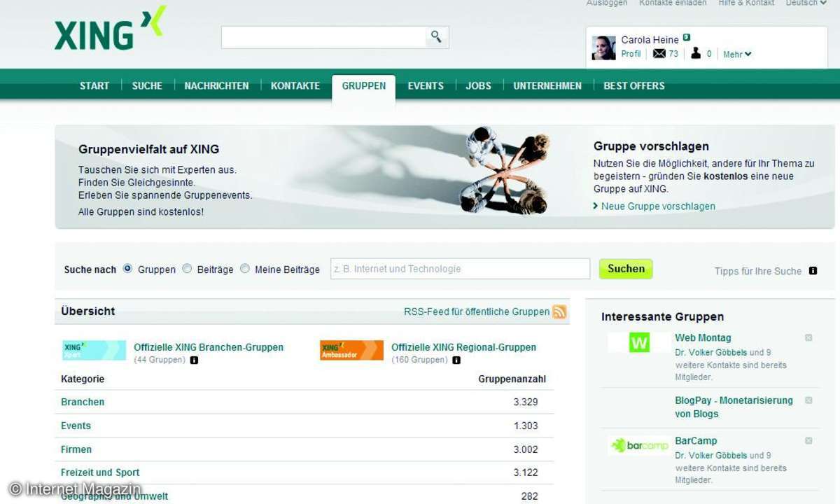840x504 pixels.
Task: Open messages via the envelope icon
Action: pyautogui.click(x=659, y=54)
